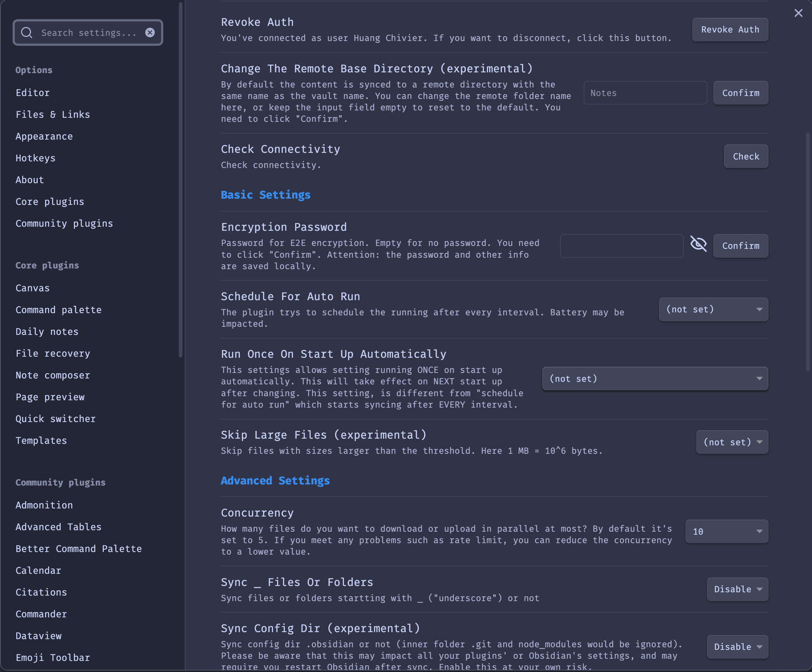Screen dimensions: 812x672
Task: Open the Canvas core plugin settings
Action: coord(33,288)
